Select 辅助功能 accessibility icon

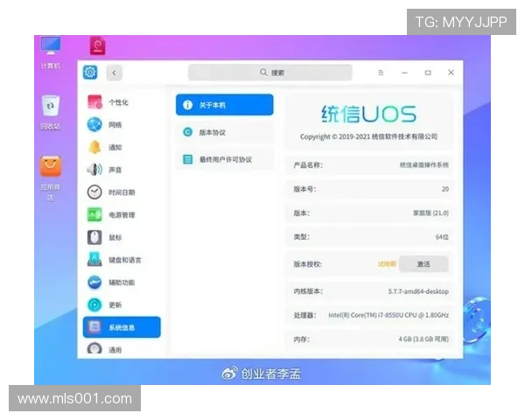(x=94, y=283)
